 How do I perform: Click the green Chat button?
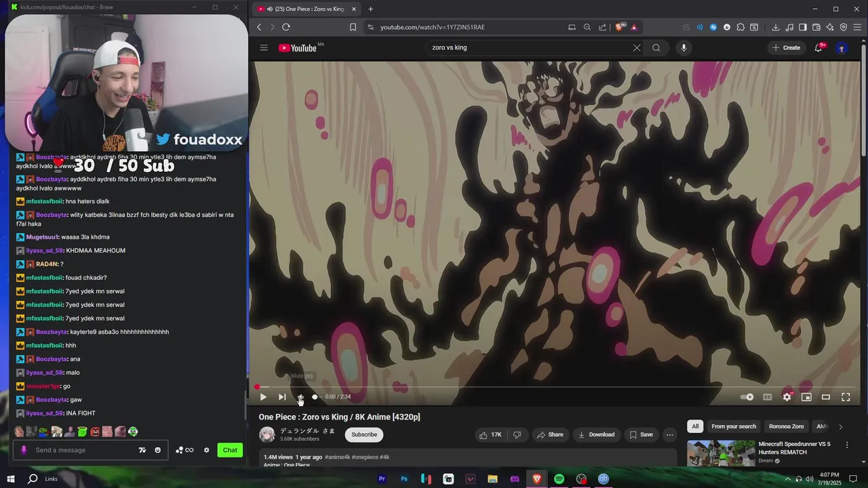[230, 450]
